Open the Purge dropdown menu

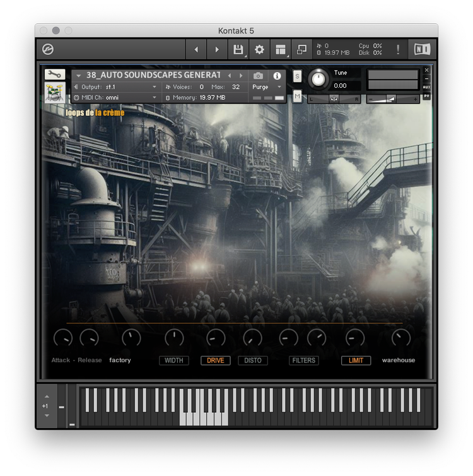267,87
